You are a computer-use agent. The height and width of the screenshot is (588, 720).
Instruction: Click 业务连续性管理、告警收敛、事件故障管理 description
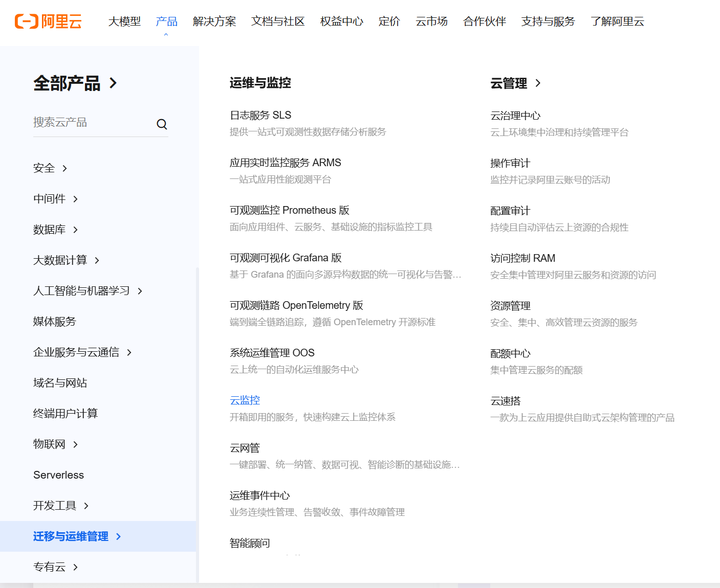click(317, 512)
